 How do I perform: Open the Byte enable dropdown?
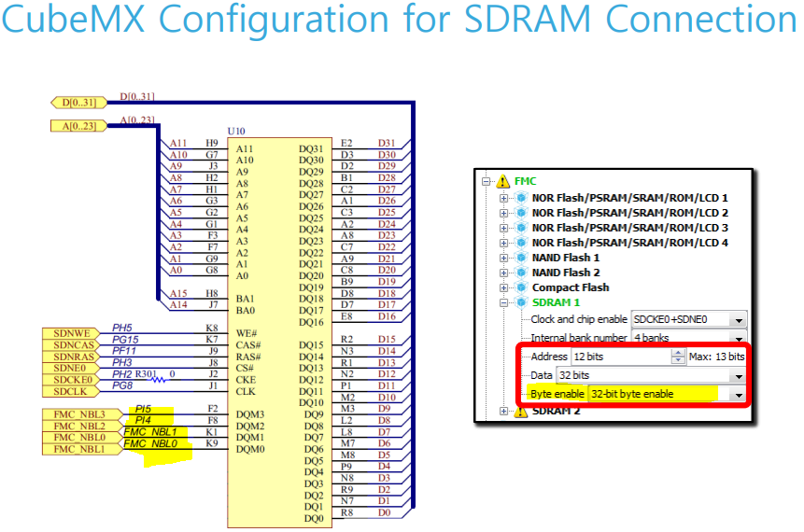click(739, 395)
